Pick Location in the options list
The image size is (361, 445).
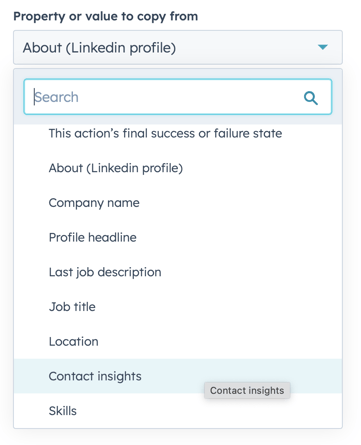(x=178, y=341)
